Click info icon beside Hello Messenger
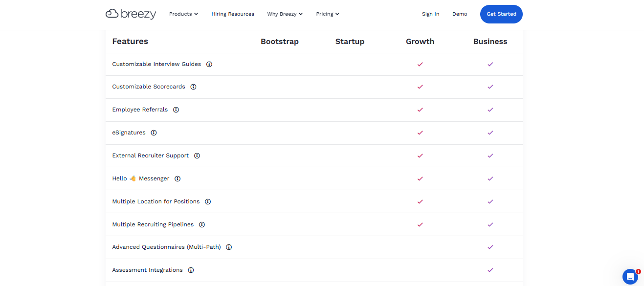This screenshot has width=644, height=286. click(178, 179)
